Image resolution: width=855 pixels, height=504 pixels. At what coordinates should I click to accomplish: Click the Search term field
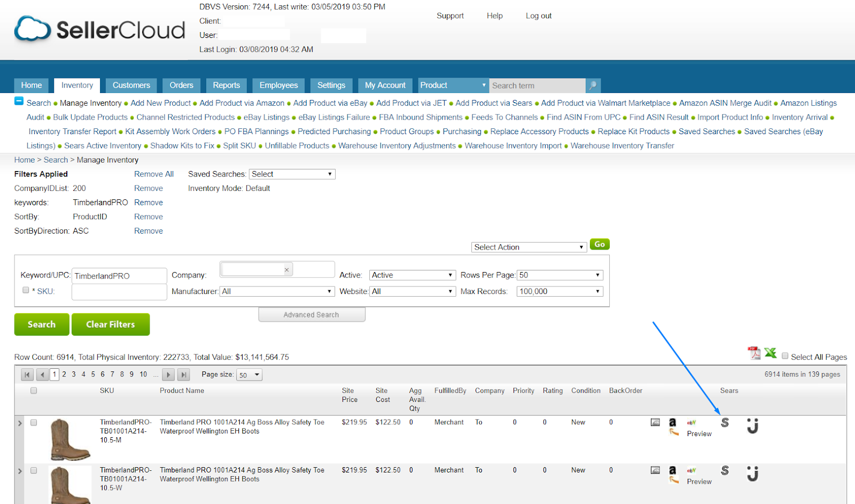pyautogui.click(x=537, y=86)
